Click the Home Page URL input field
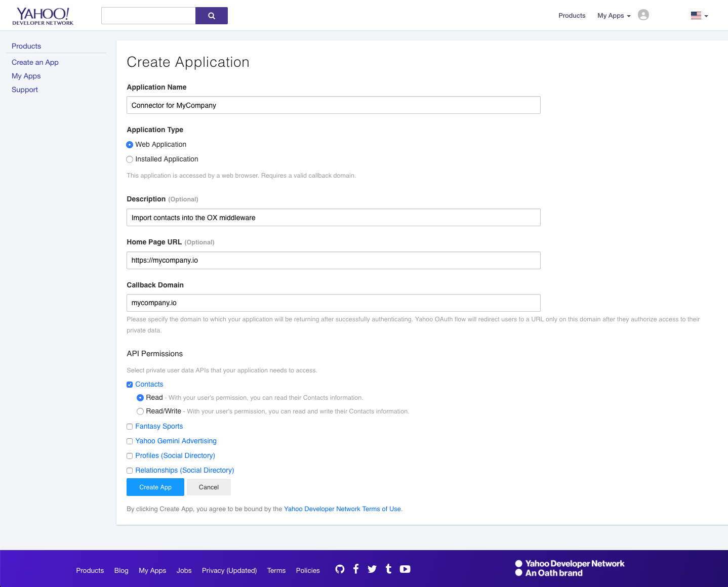Screen dimensions: 728x587 point(334,261)
